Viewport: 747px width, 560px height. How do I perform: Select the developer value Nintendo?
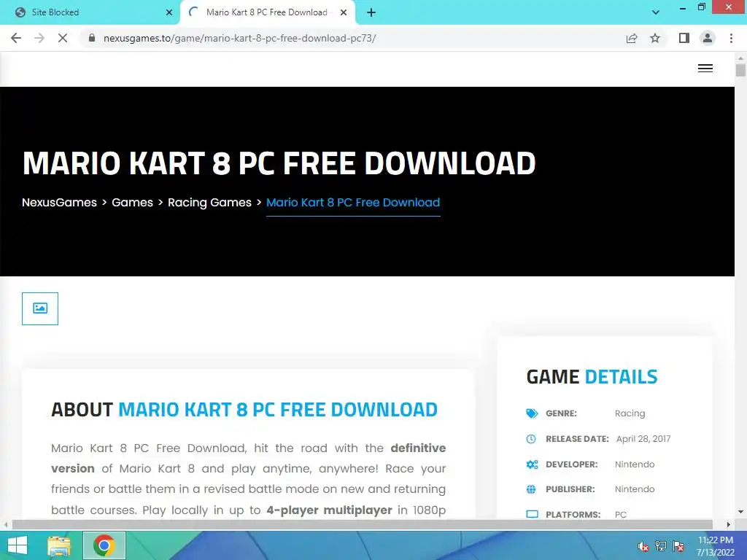[635, 464]
